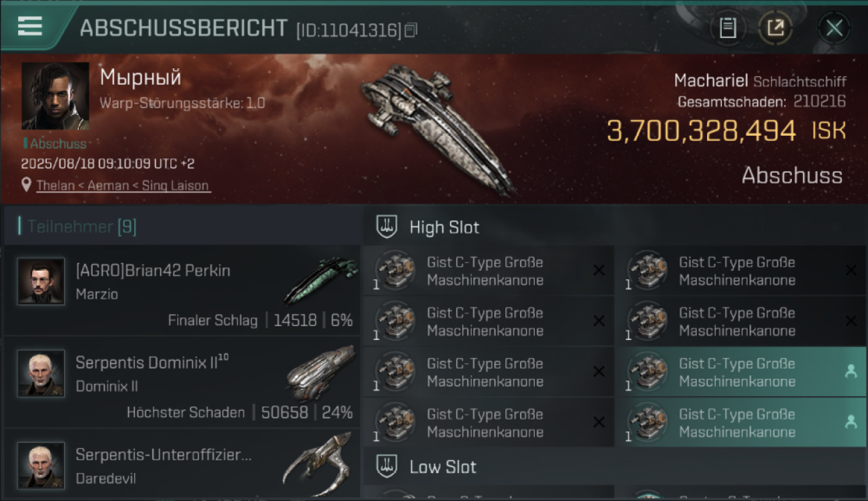Select the Brian42 Perkin participant entry
The width and height of the screenshot is (868, 501).
182,290
